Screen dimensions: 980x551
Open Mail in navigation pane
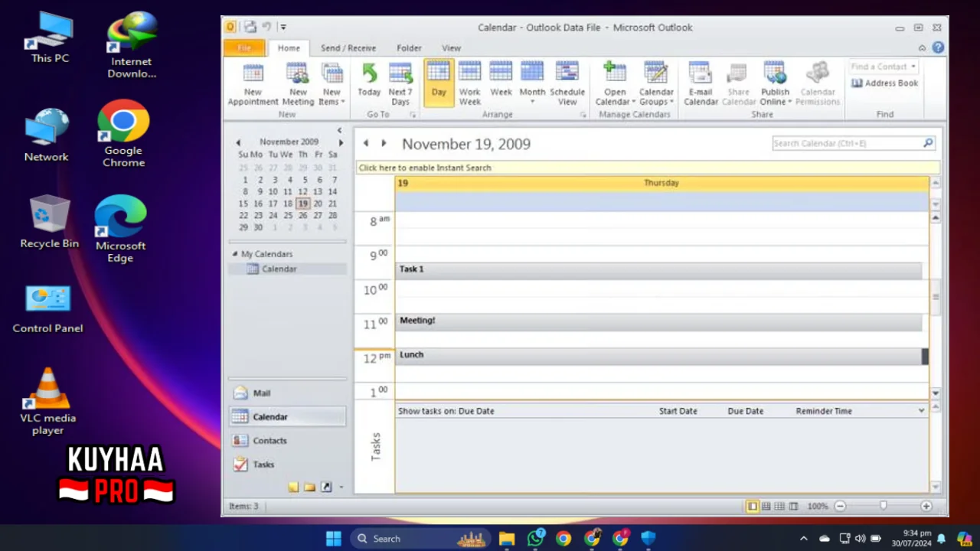pos(287,393)
